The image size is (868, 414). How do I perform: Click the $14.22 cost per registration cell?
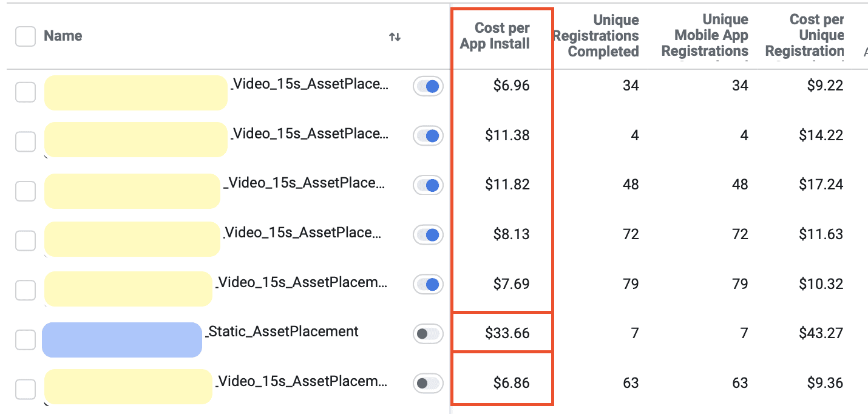[821, 135]
